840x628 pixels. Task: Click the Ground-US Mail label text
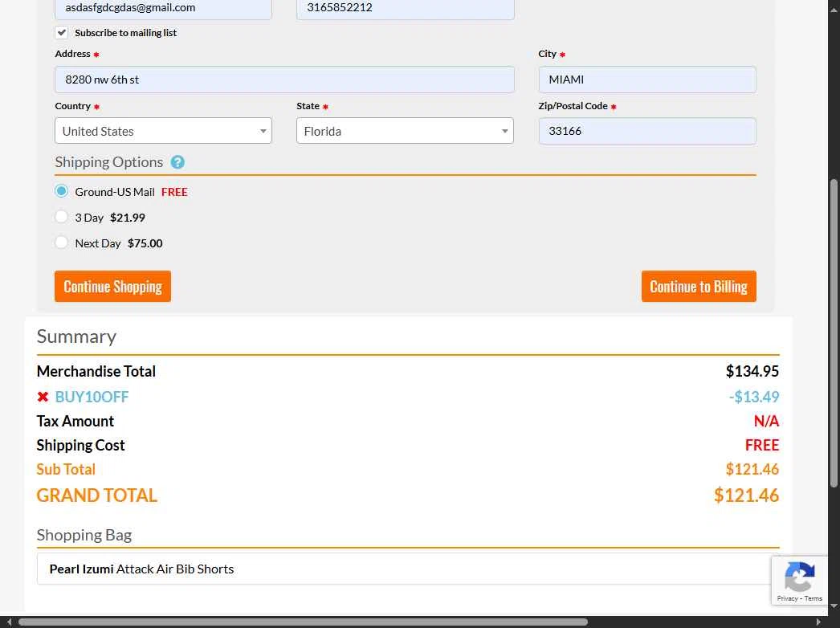click(115, 192)
